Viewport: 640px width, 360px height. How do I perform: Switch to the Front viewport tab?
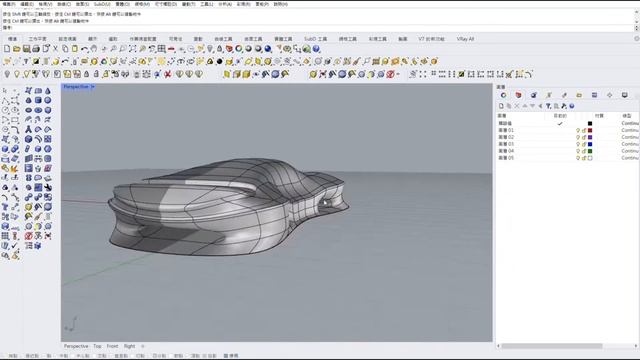click(x=112, y=346)
